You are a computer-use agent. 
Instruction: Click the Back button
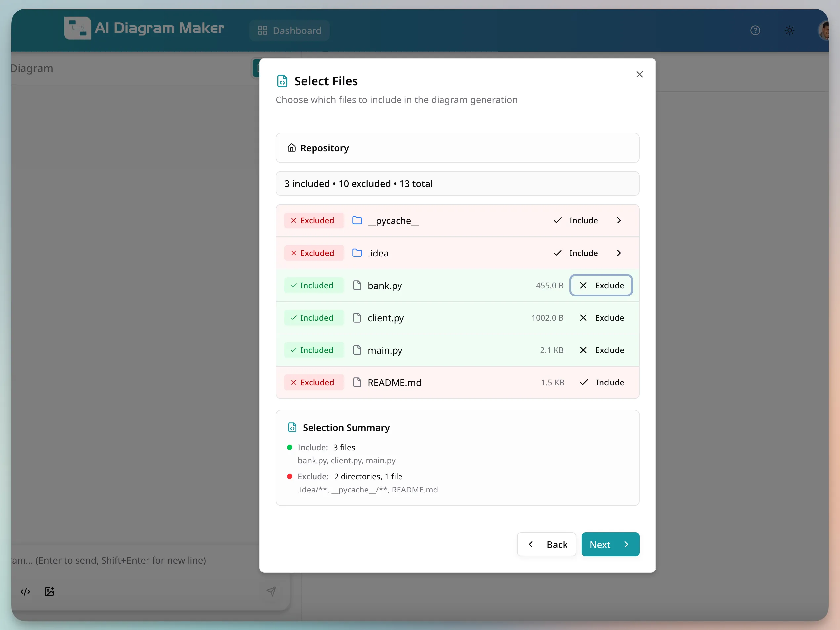point(546,544)
